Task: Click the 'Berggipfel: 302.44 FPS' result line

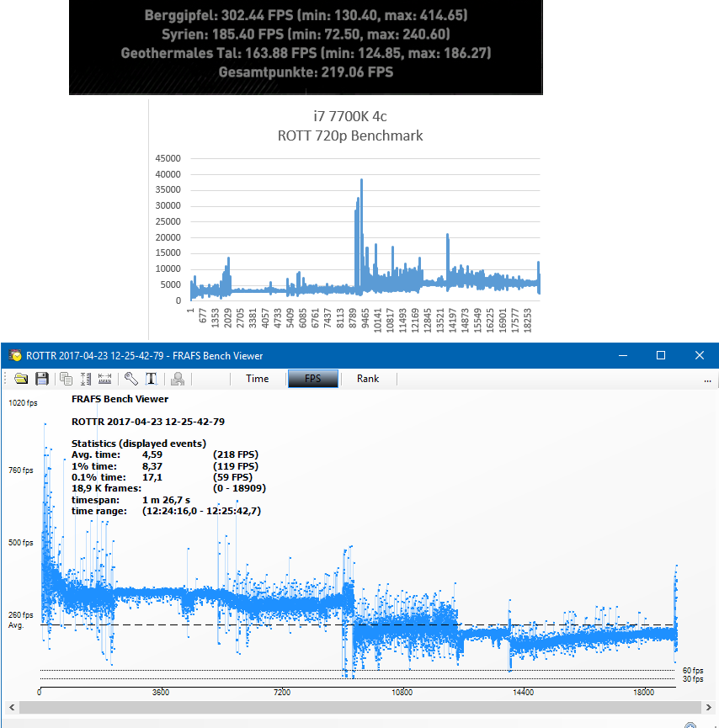Action: point(306,15)
